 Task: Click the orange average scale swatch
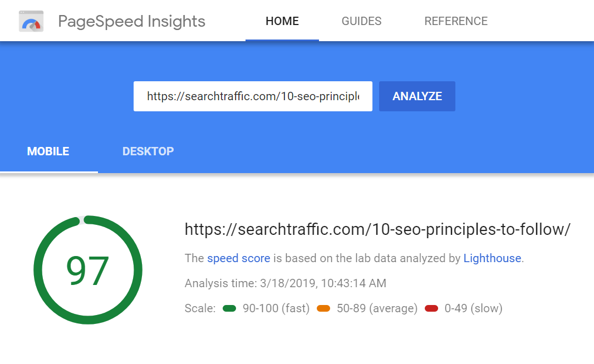click(x=323, y=308)
